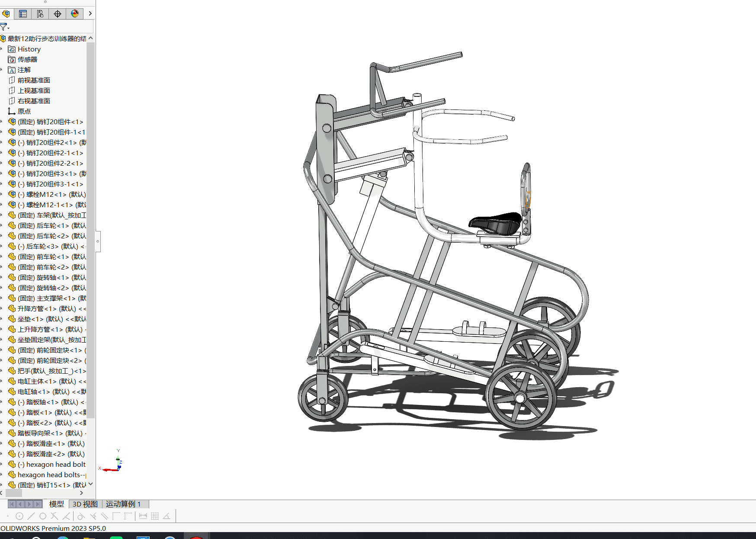Jump to the first tab using the tab scroll button
Viewport: 756px width, 539px height.
click(12, 504)
